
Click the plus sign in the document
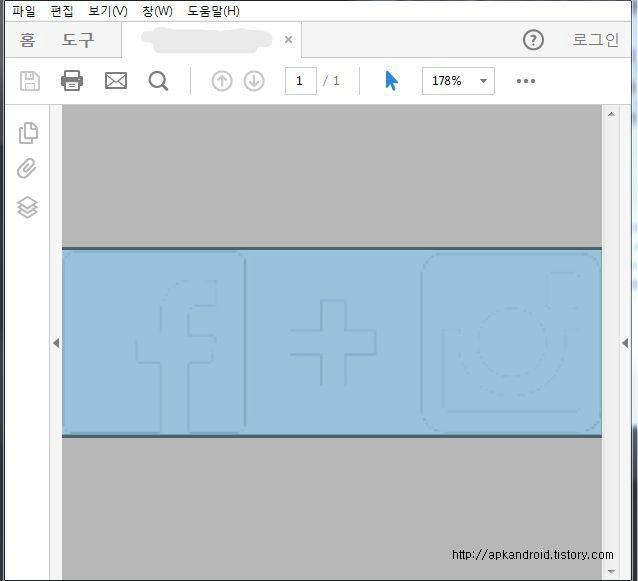point(333,342)
